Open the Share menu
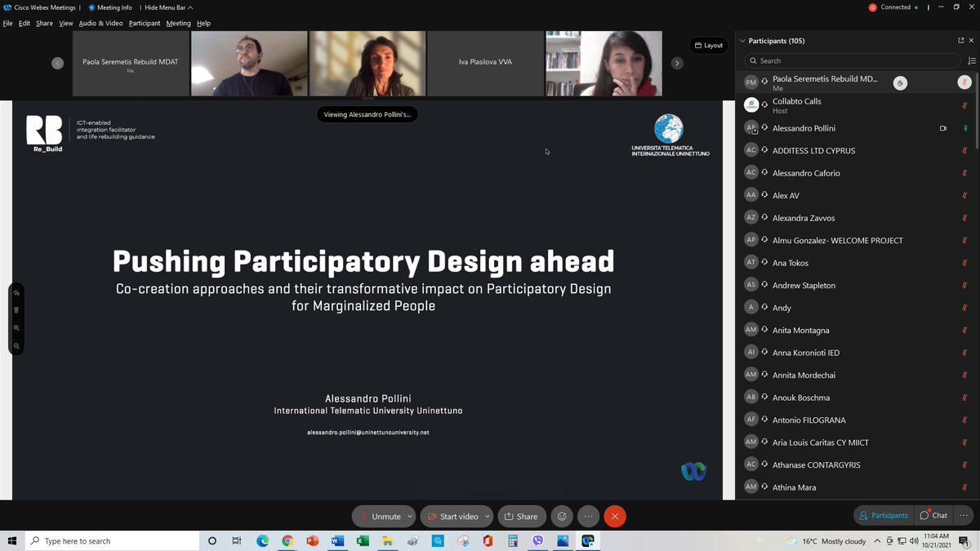This screenshot has height=551, width=980. 44,23
